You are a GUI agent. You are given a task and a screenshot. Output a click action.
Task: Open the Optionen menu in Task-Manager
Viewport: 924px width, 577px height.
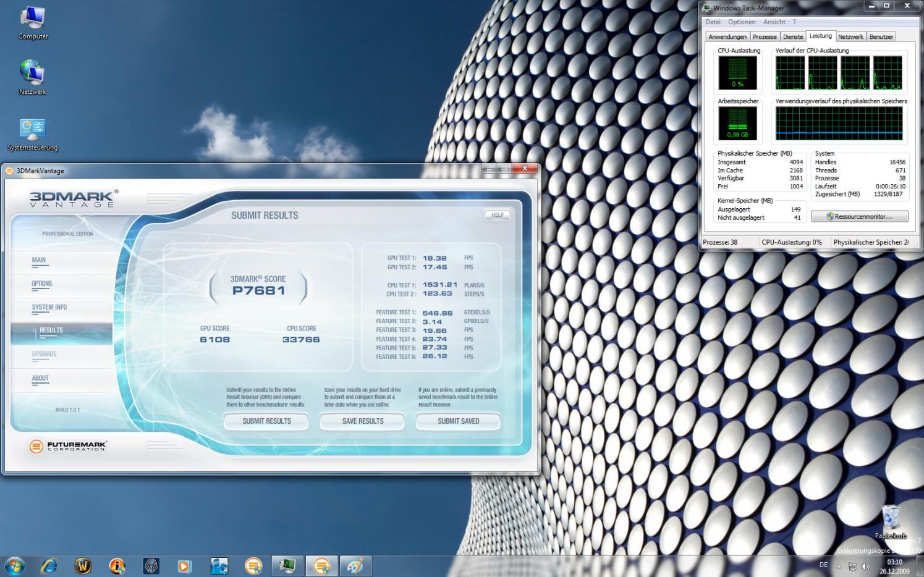tap(742, 22)
